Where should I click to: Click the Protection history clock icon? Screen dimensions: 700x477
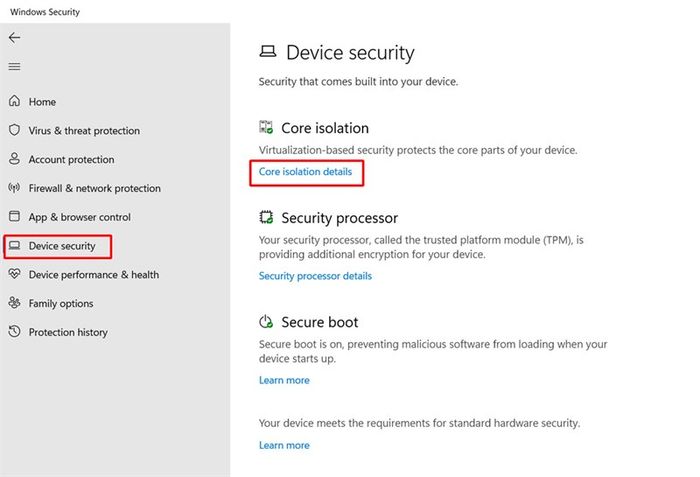[14, 331]
